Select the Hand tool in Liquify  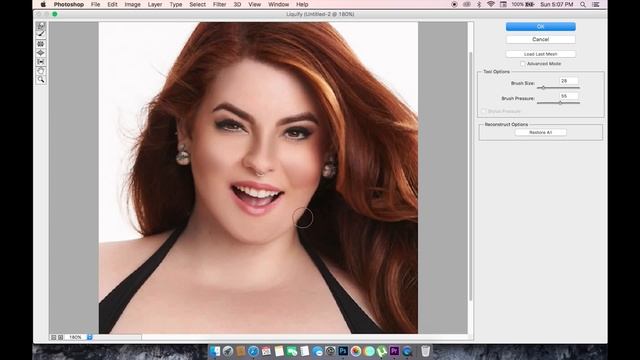click(40, 71)
